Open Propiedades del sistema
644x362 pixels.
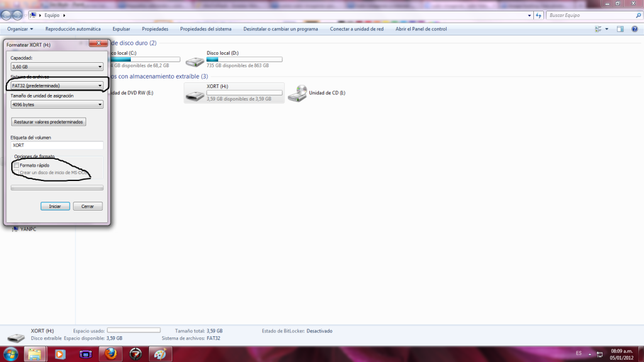206,29
